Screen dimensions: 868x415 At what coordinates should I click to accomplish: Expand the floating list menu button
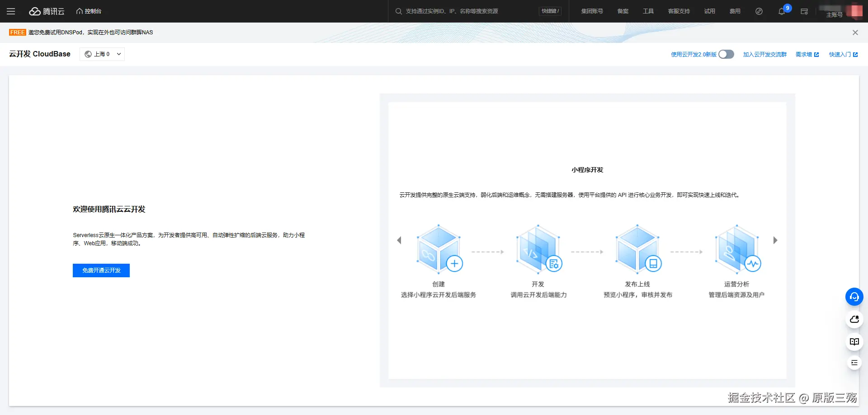pyautogui.click(x=854, y=363)
